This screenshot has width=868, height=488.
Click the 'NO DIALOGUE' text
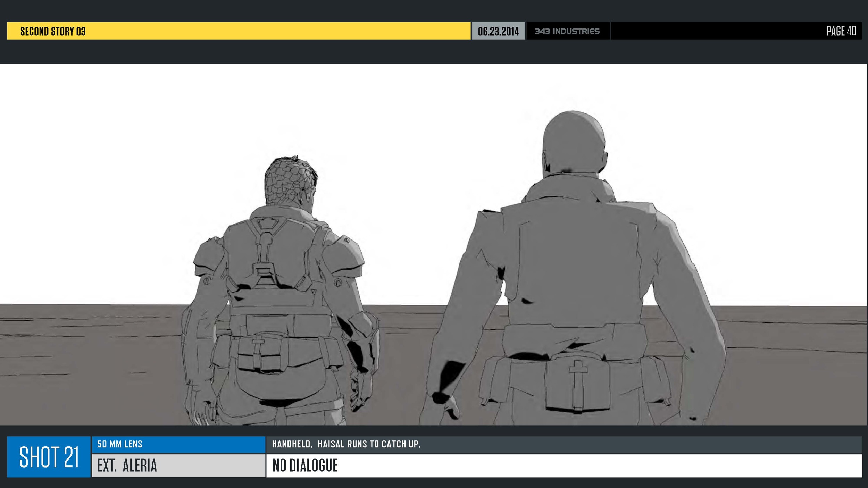tap(305, 465)
